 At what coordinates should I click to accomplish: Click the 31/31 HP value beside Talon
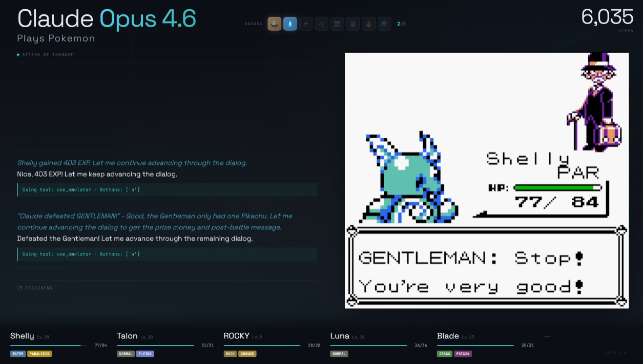click(208, 346)
